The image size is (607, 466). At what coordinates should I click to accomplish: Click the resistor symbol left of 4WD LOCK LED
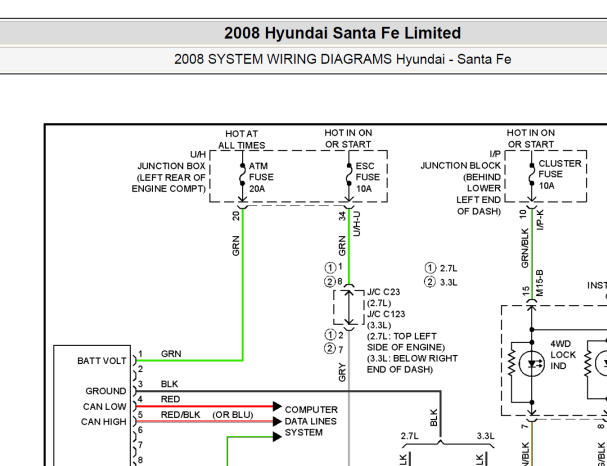512,362
